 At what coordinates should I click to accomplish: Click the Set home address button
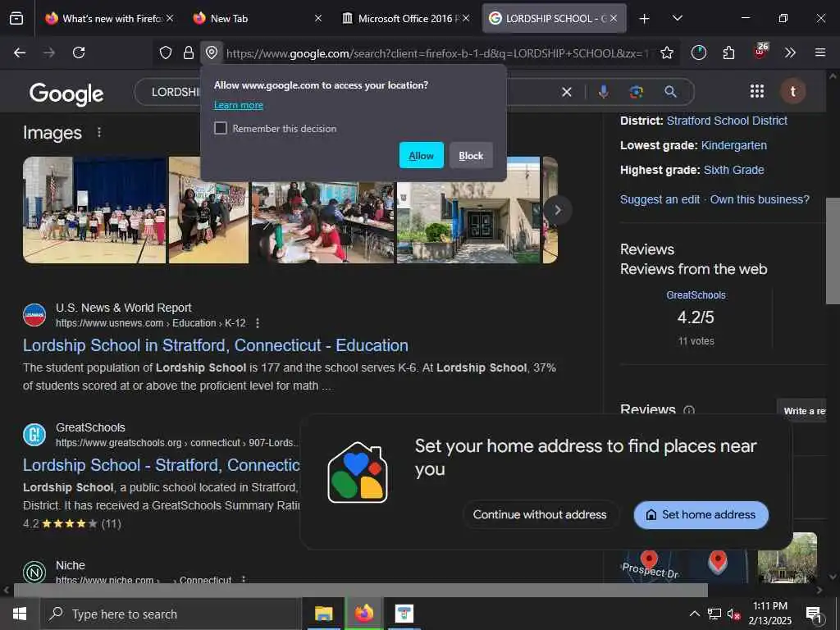[x=701, y=515]
